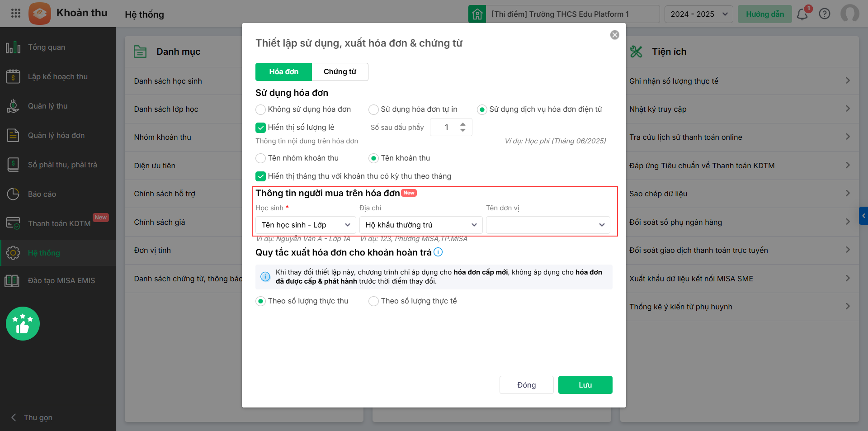Viewport: 868px width, 431px height.
Task: Open Báo cáo in the sidebar
Action: (42, 194)
